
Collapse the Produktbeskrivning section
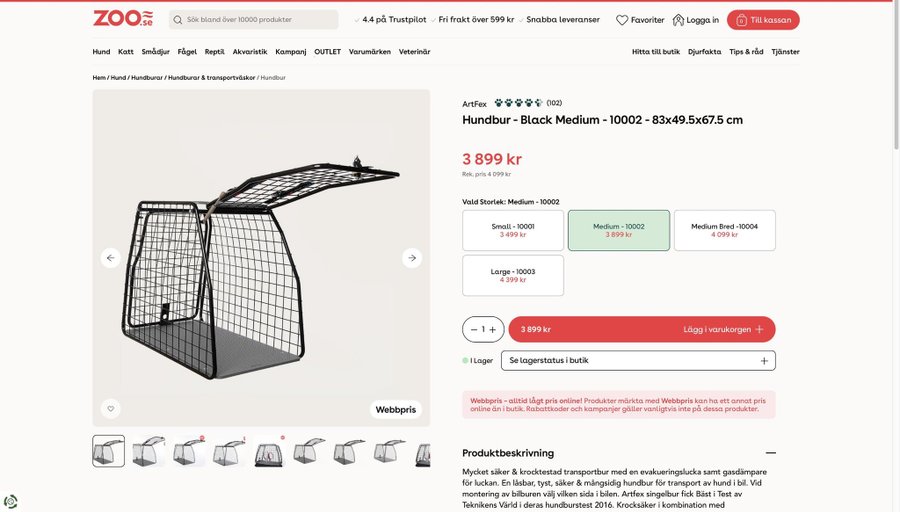pyautogui.click(x=770, y=453)
